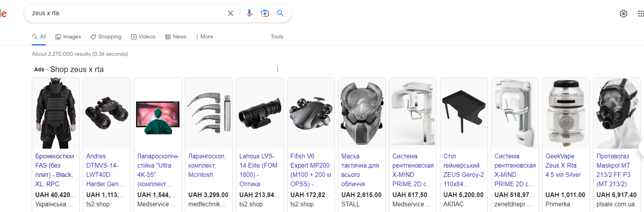Open the Google apps grid icon
Screen dimensions: 644x212
[641, 14]
